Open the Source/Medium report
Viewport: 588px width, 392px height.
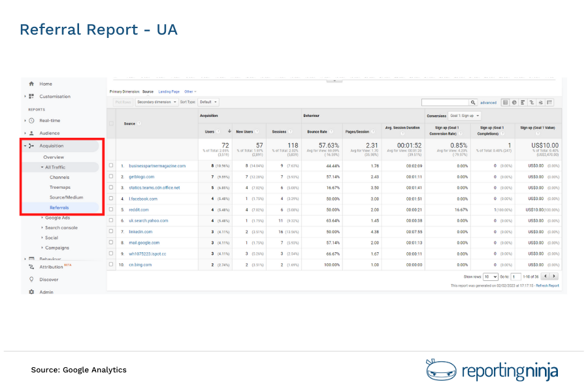coord(67,197)
